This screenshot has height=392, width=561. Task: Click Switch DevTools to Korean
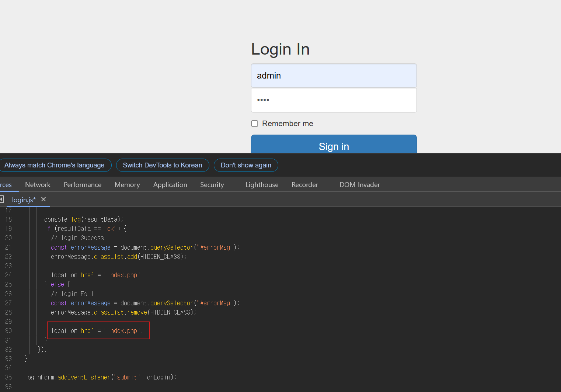click(x=163, y=165)
